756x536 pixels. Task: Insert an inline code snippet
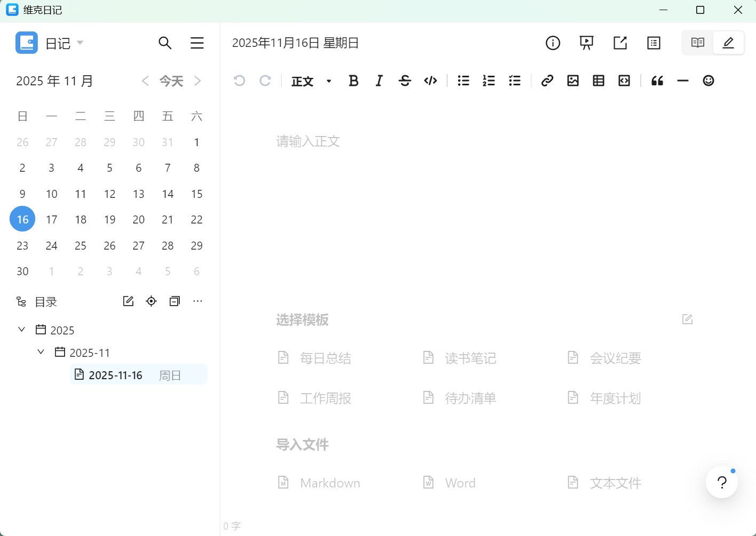pos(430,81)
